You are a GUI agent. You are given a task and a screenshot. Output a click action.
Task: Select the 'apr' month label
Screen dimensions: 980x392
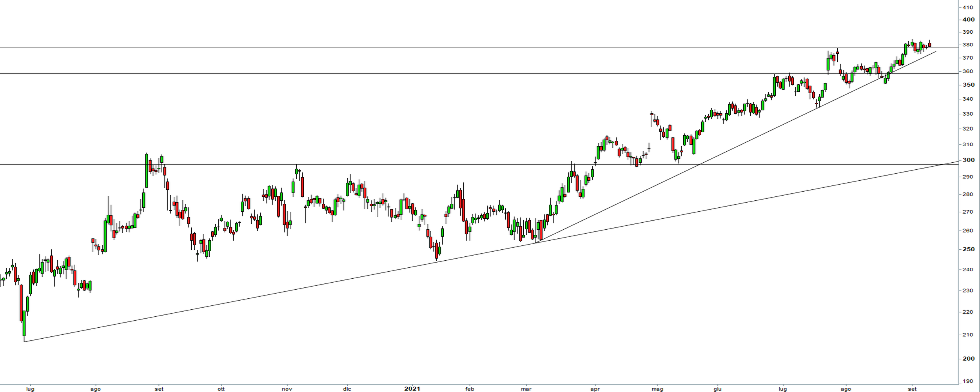click(x=595, y=389)
